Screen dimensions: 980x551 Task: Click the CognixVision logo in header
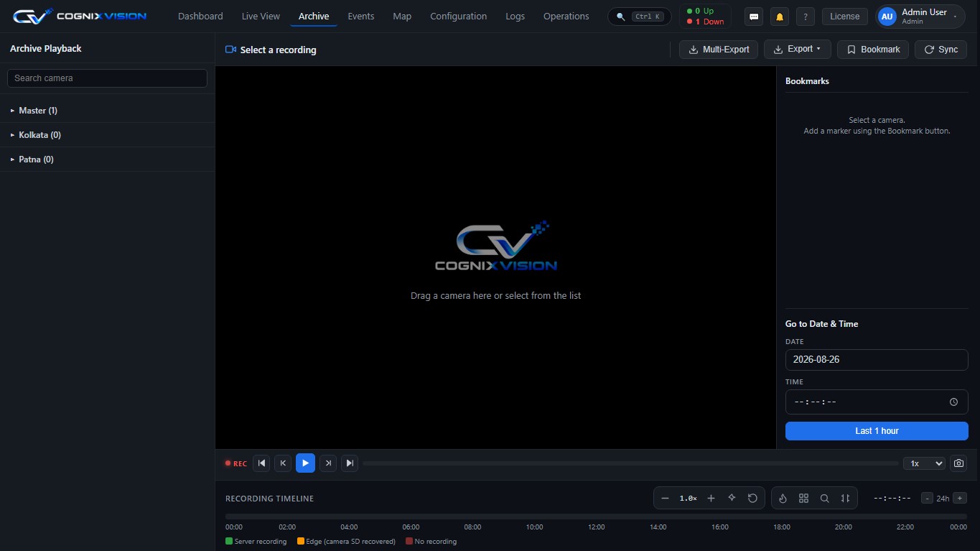click(x=80, y=16)
